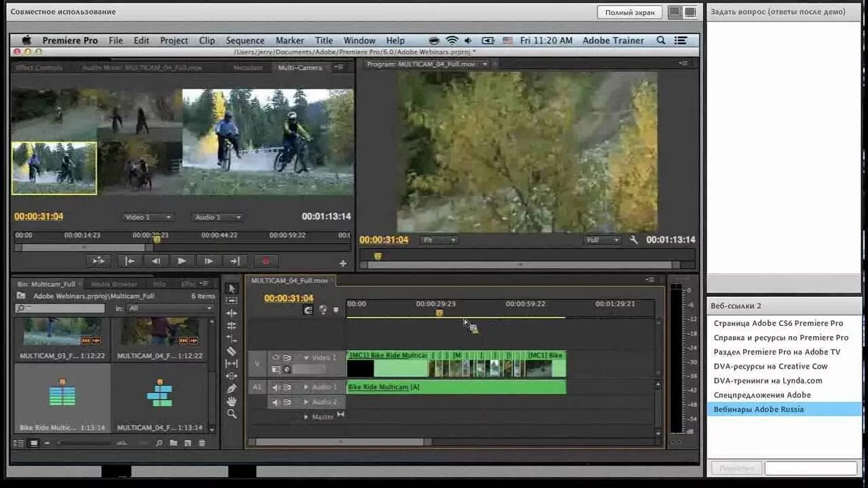Screen dimensions: 868x488
Task: Select the Bike Ride Multicam bin thumbnail
Action: 62,399
